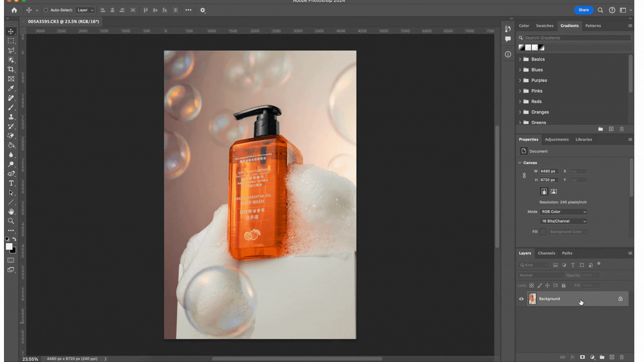Image resolution: width=644 pixels, height=362 pixels.
Task: Select the Type tool
Action: coord(11,183)
